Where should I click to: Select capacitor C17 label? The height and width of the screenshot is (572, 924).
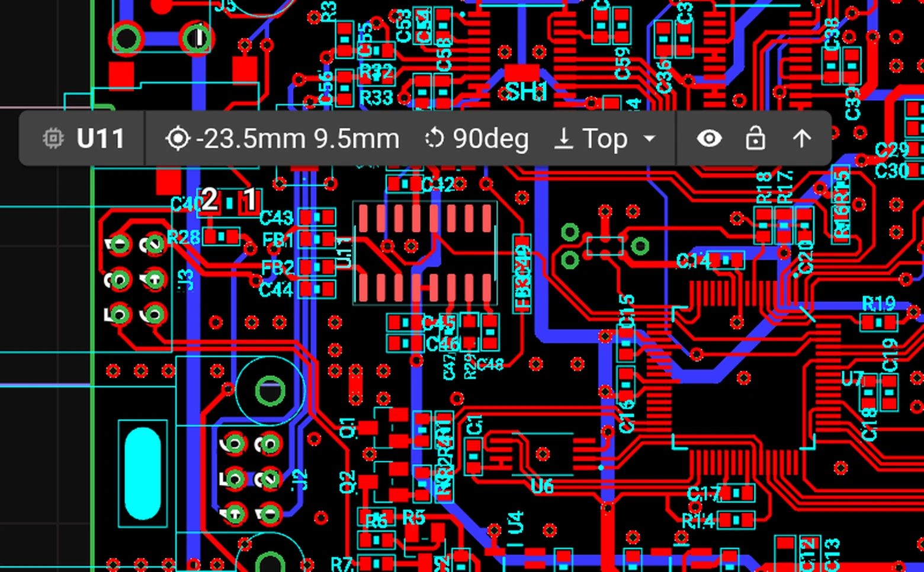[704, 493]
